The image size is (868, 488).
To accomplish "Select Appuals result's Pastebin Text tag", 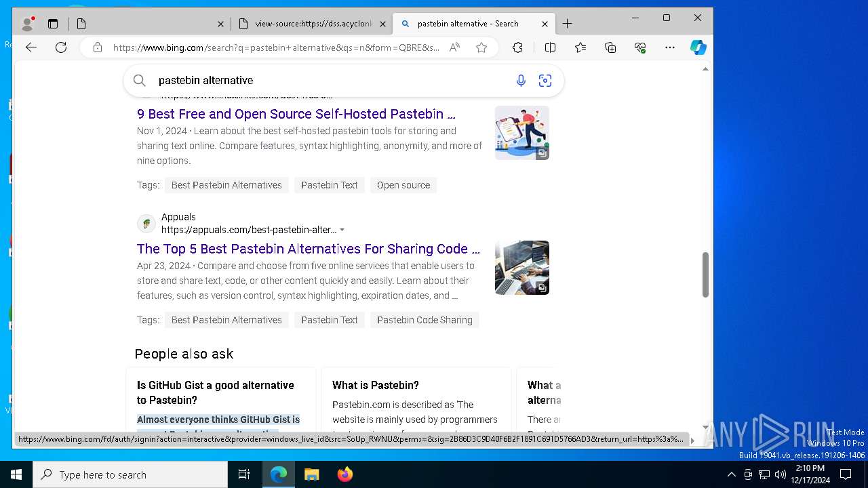I will (330, 320).
